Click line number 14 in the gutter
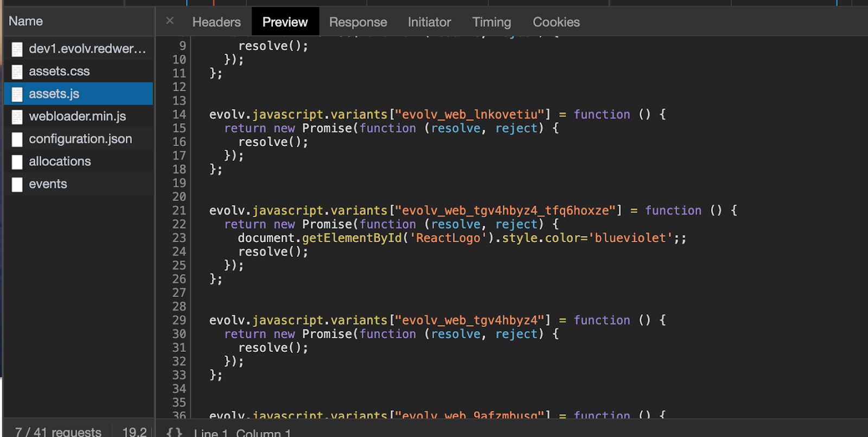This screenshot has height=437, width=868. point(179,115)
